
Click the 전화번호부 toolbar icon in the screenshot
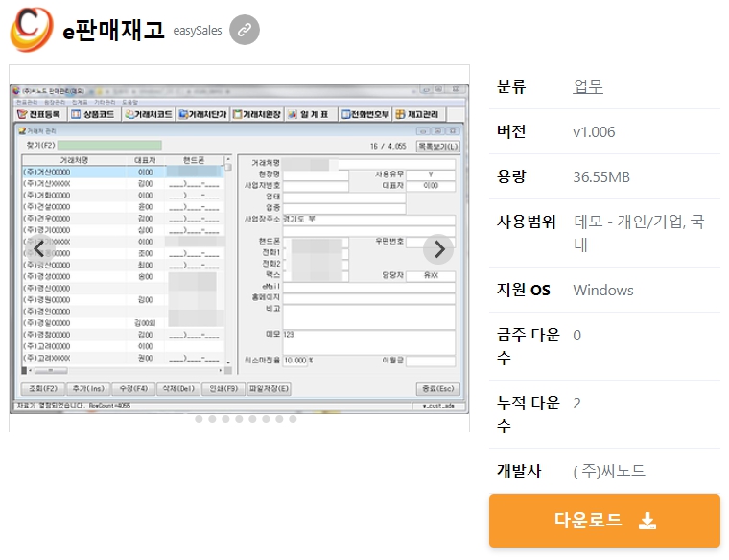365,114
